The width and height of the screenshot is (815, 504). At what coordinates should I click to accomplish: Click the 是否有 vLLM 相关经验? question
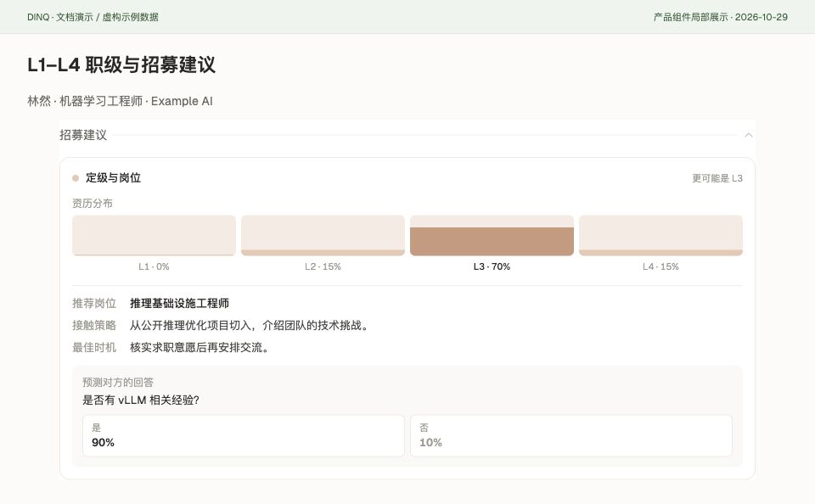point(141,400)
